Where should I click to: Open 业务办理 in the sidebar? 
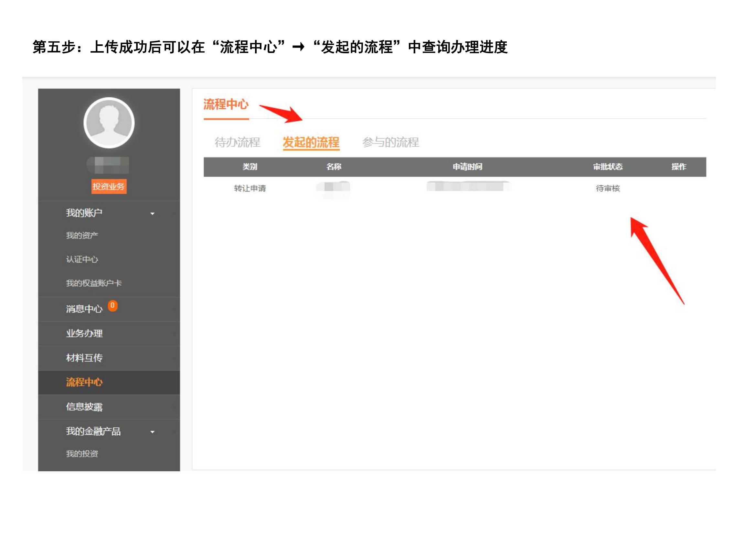click(x=84, y=333)
